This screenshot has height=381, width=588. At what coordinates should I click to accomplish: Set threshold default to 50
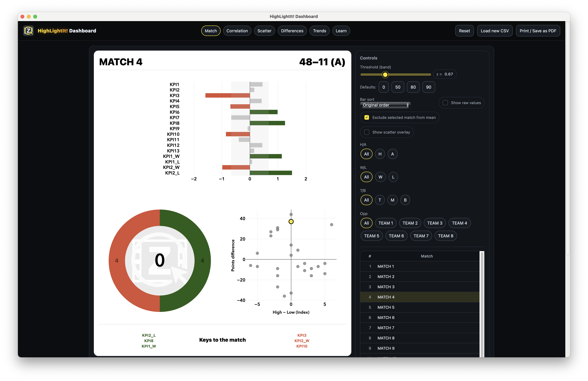(x=398, y=87)
